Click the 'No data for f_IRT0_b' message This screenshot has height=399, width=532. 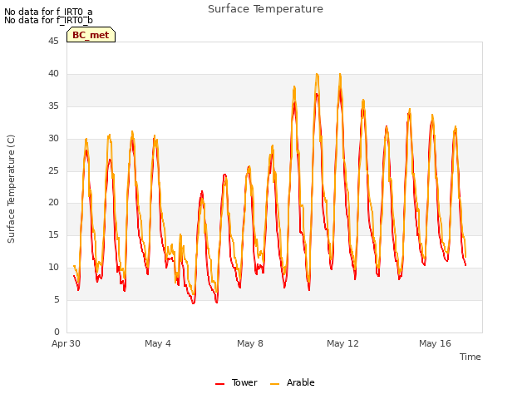[48, 20]
